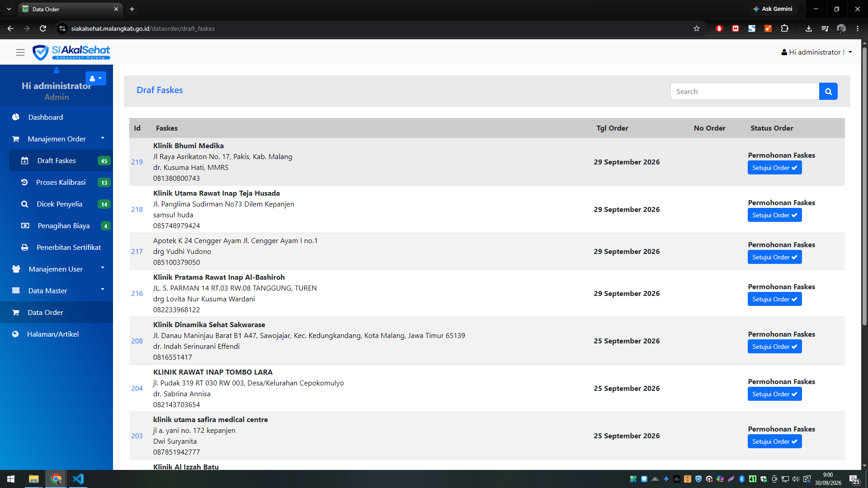This screenshot has width=868, height=488.
Task: Open the user profile dropdown button in sidebar
Action: point(96,78)
